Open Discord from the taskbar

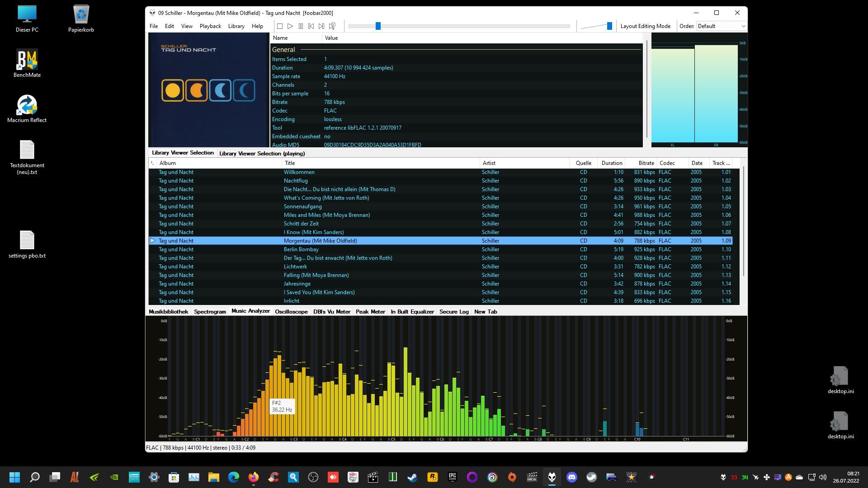pos(572,477)
